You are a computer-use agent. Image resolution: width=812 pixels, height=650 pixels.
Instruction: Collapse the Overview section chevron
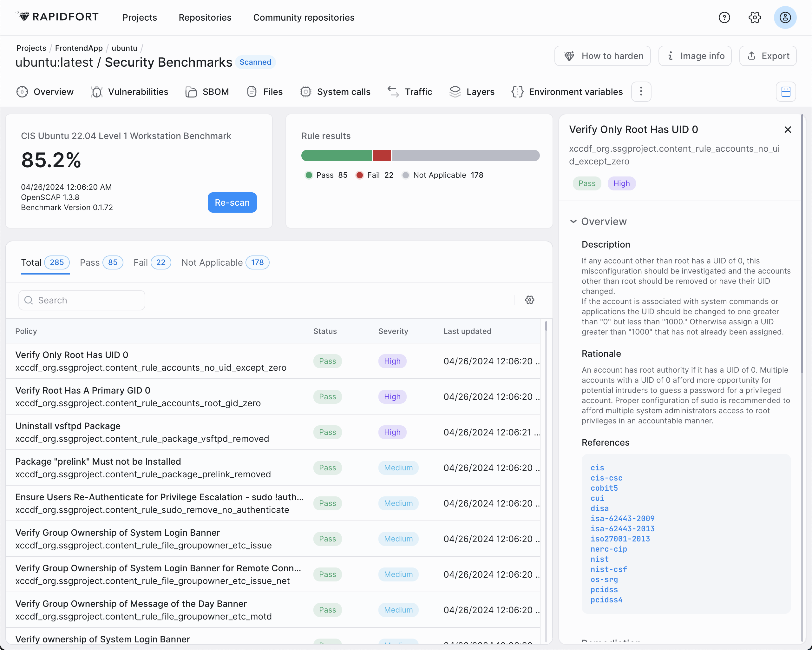[573, 221]
